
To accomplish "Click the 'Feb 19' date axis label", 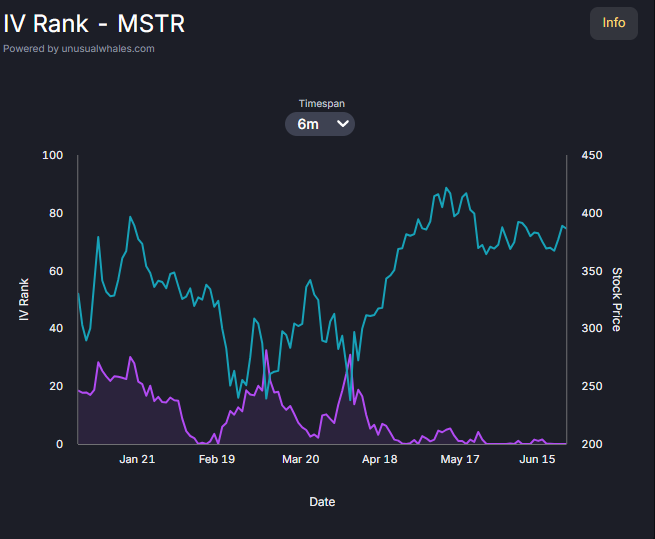I will coord(217,459).
